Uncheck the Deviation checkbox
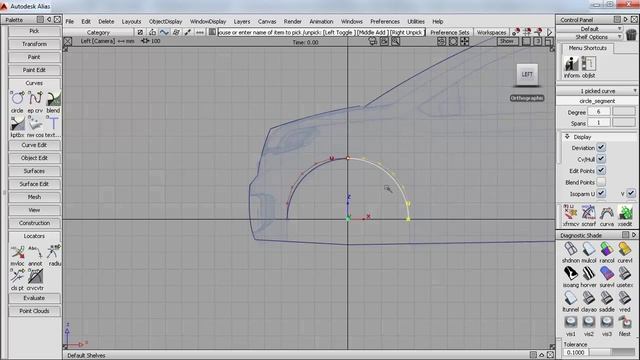 coord(601,147)
